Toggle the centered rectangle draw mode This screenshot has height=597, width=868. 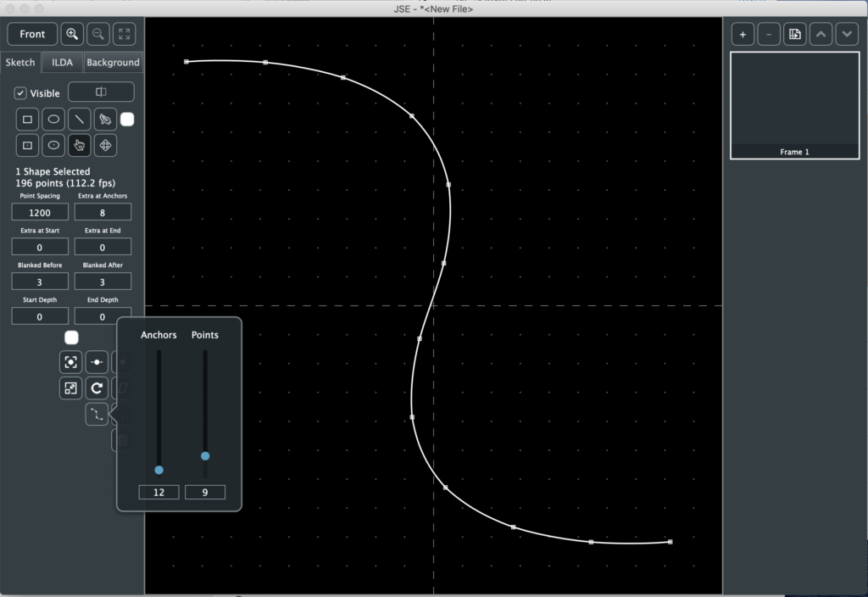27,145
